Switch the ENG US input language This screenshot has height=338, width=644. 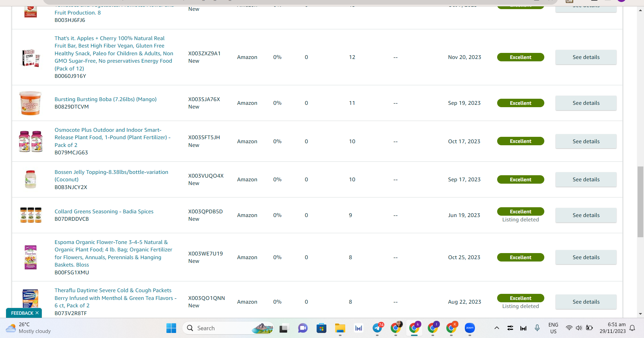[x=553, y=328]
